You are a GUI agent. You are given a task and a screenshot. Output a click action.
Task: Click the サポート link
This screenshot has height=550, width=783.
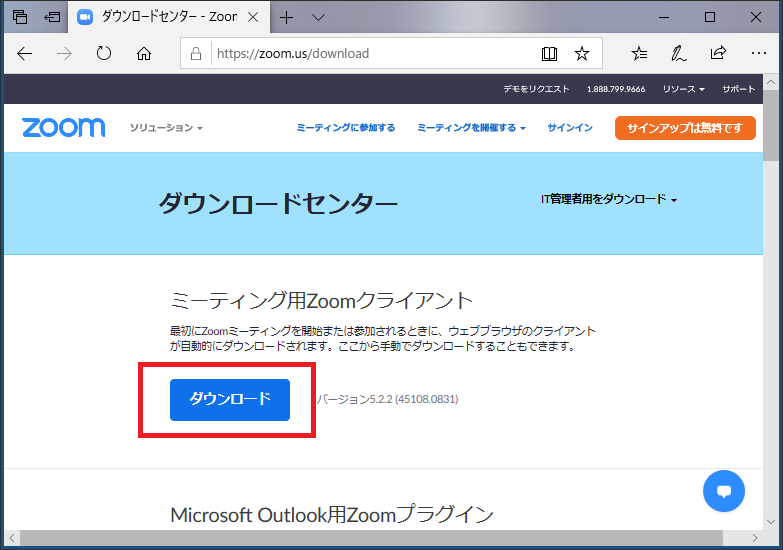739,89
